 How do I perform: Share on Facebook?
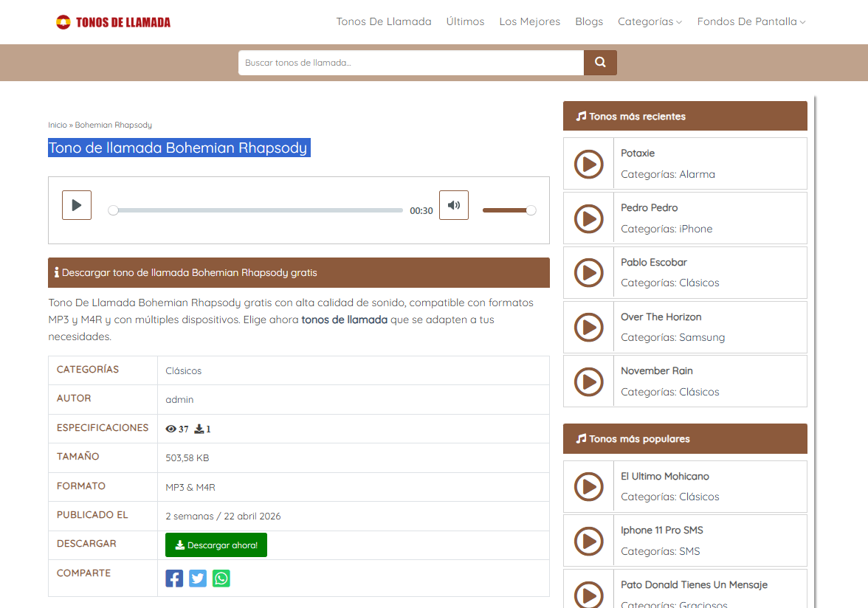pyautogui.click(x=174, y=578)
